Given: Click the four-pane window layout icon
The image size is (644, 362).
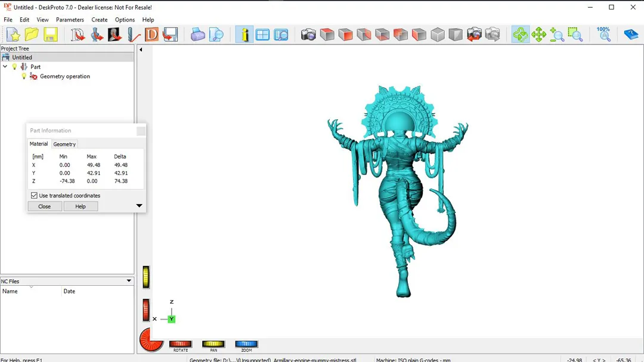Looking at the screenshot, I should click(262, 35).
